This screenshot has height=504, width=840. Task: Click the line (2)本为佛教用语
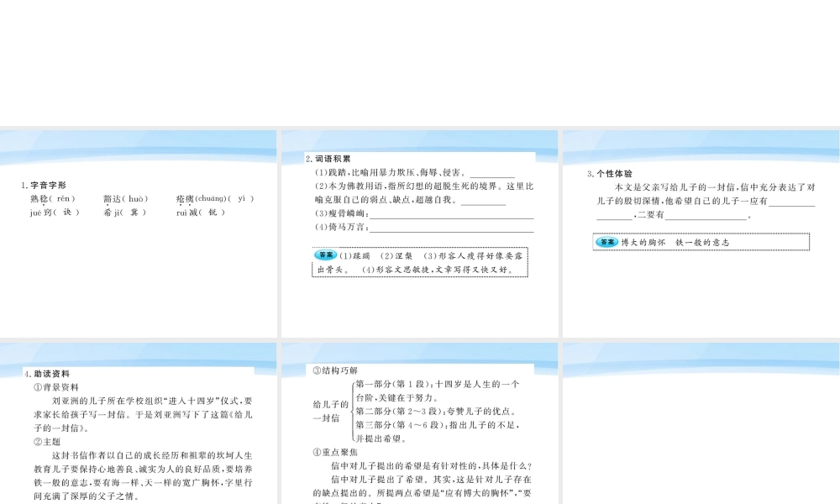coord(423,186)
